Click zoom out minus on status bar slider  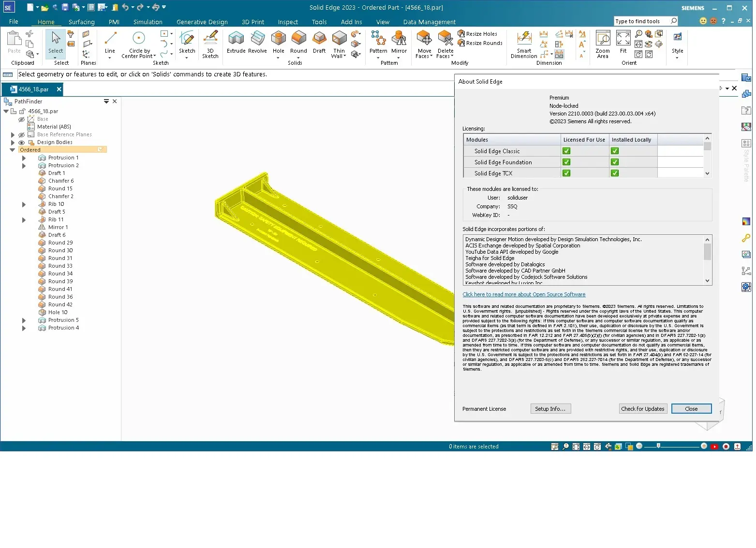coord(639,446)
